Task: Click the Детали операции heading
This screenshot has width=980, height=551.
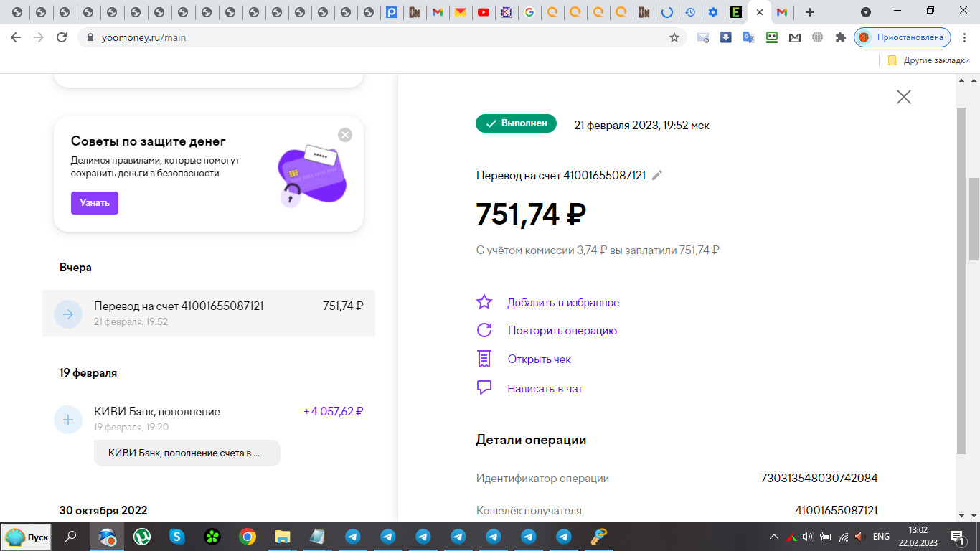Action: [x=531, y=440]
